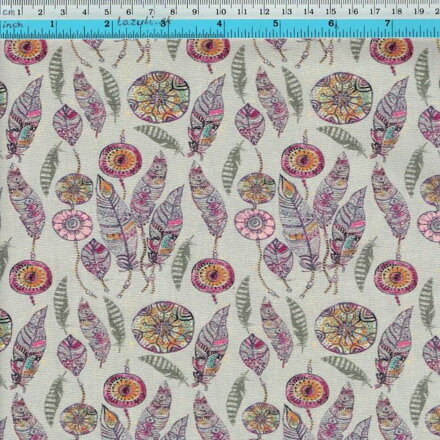Click the 12 cm number on top ruler

(264, 12)
